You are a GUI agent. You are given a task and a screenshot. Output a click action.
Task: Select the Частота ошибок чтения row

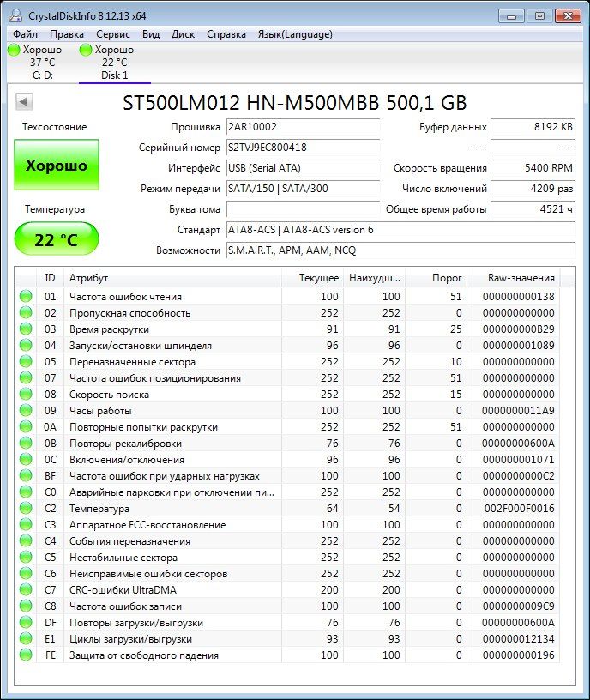pos(288,297)
